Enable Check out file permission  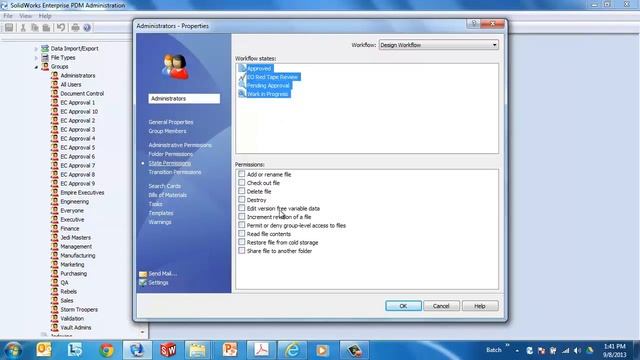pyautogui.click(x=242, y=183)
